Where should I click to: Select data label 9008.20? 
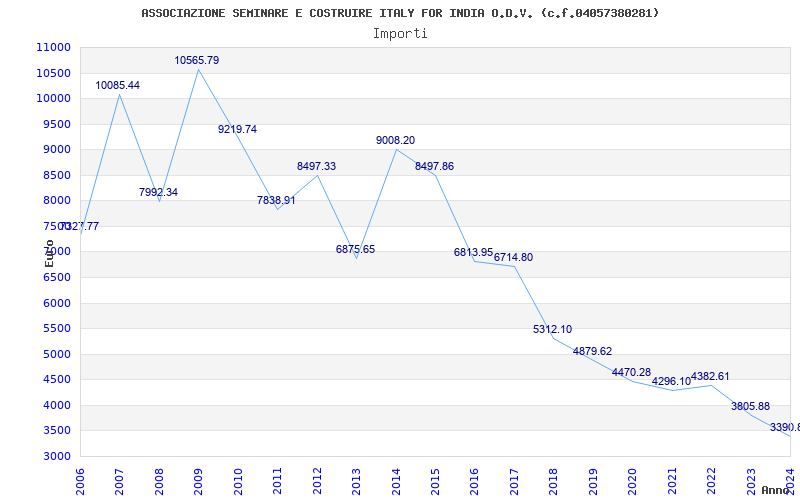coord(395,140)
